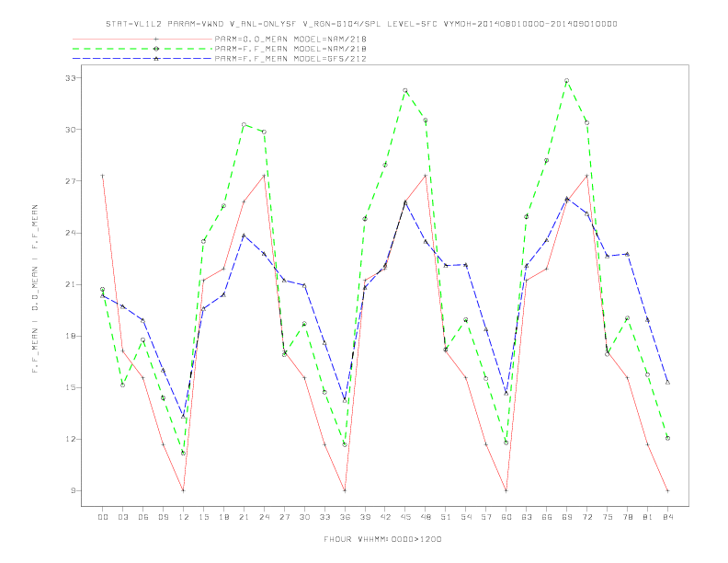Click x-axis forecast hour label 18
The image size is (728, 563).
coord(223,517)
